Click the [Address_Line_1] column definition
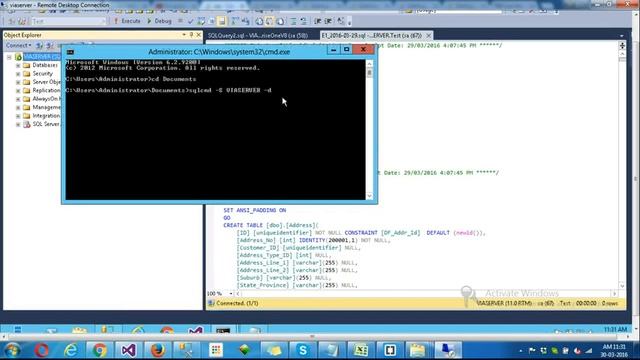 point(297,263)
